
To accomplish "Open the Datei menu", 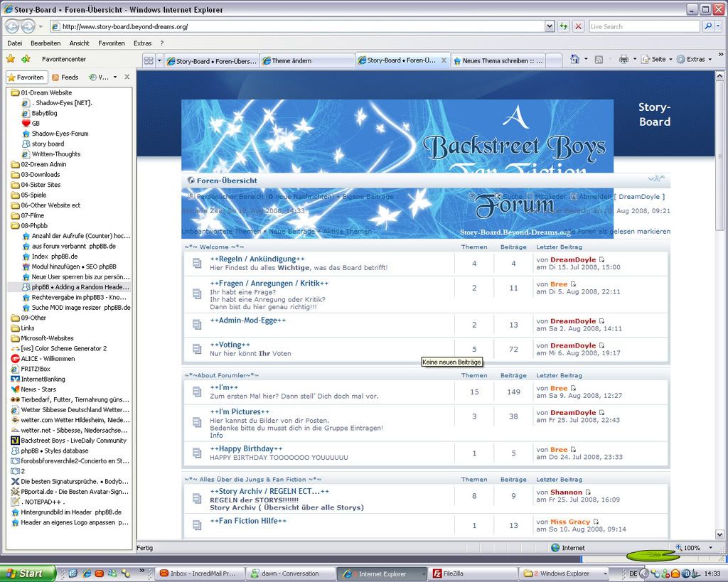I will [14, 43].
